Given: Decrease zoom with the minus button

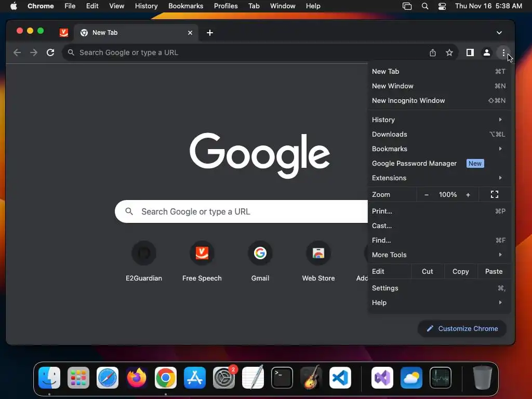Looking at the screenshot, I should coord(427,195).
